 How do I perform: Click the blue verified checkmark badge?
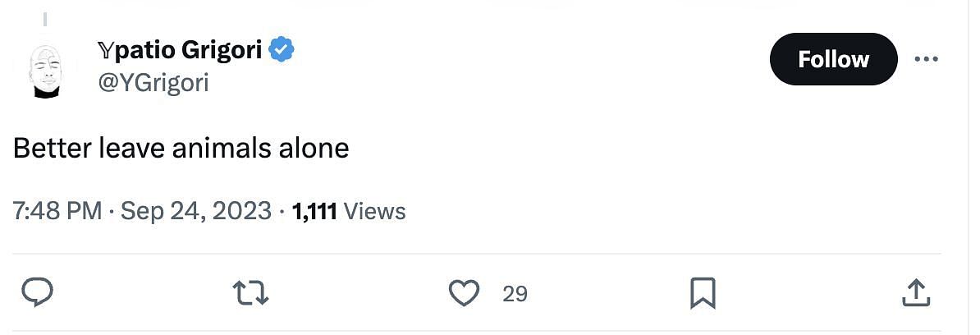click(282, 49)
